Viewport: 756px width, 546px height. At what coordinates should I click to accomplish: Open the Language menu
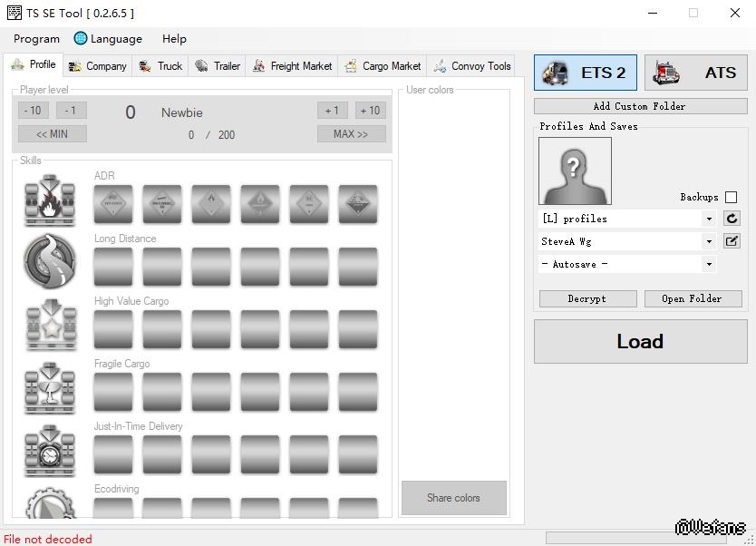tap(109, 39)
